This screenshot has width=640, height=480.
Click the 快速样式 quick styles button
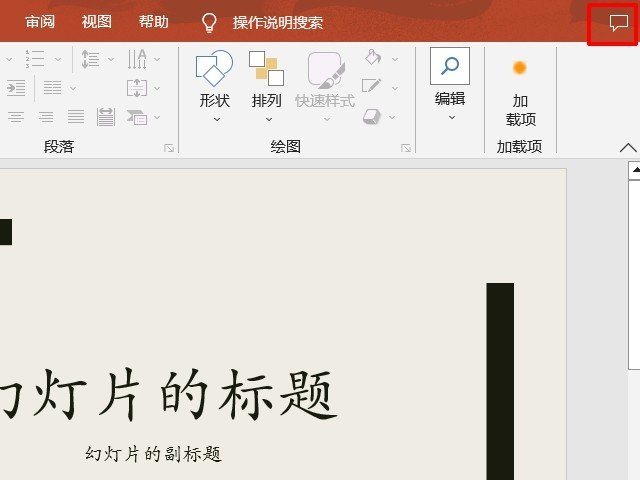coord(325,87)
